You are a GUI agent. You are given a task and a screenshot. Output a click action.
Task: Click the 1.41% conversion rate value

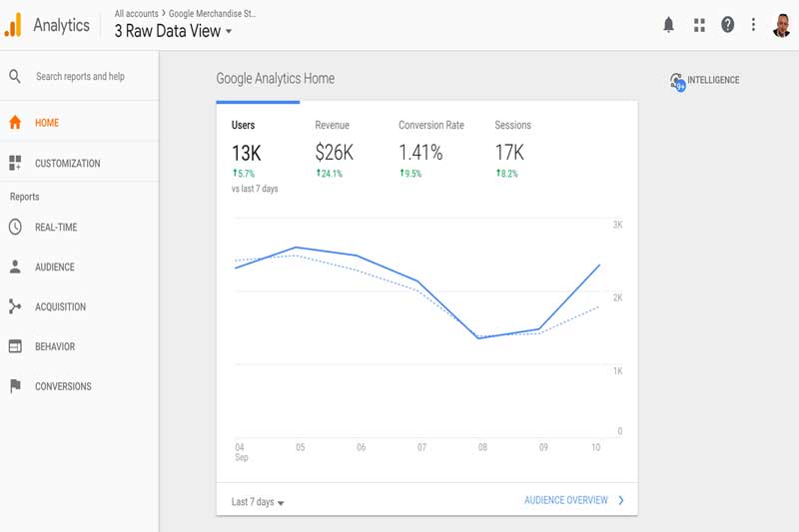[420, 153]
